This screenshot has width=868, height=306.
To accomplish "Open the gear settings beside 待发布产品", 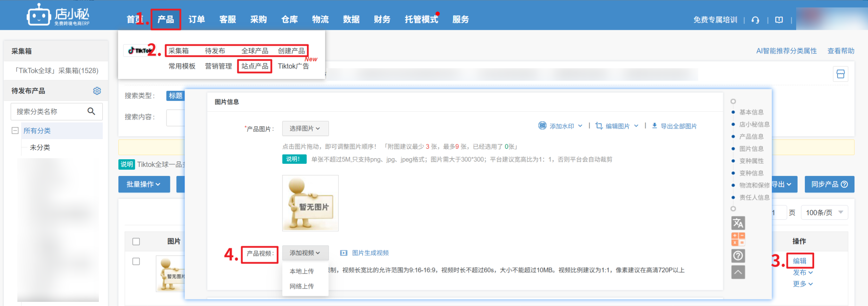I will pos(97,91).
